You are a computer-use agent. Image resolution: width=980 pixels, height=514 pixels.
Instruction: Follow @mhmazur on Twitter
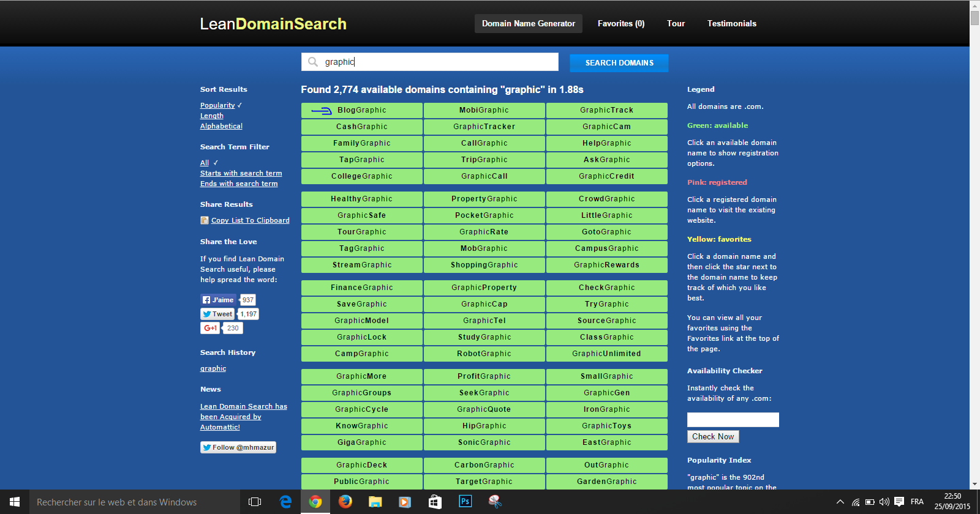(238, 447)
